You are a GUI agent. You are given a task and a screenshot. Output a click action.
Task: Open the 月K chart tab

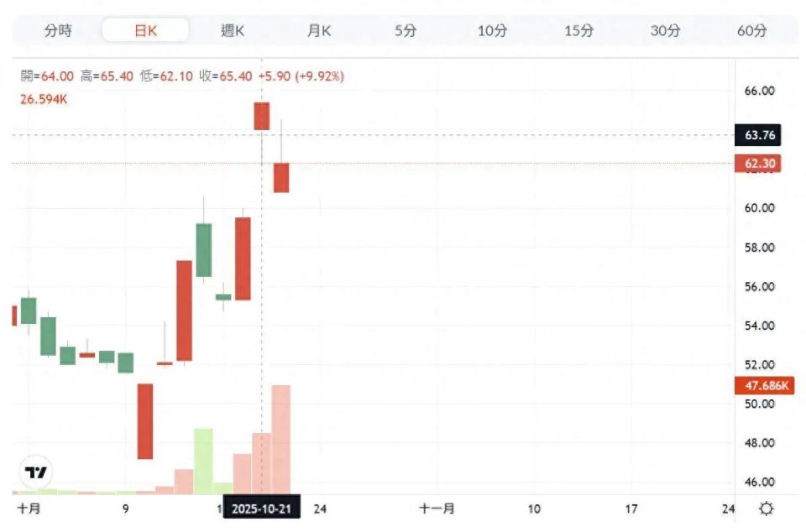(319, 31)
